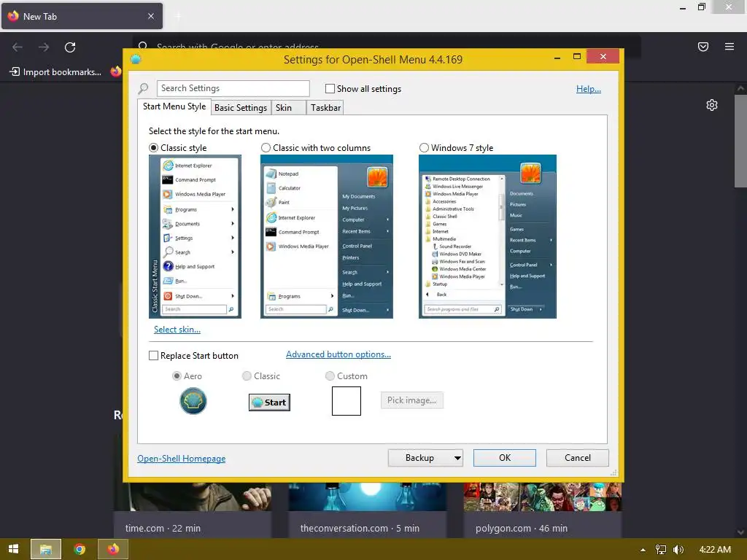Viewport: 747px width, 560px height.
Task: Enable Replace Start button checkbox
Action: click(x=153, y=356)
